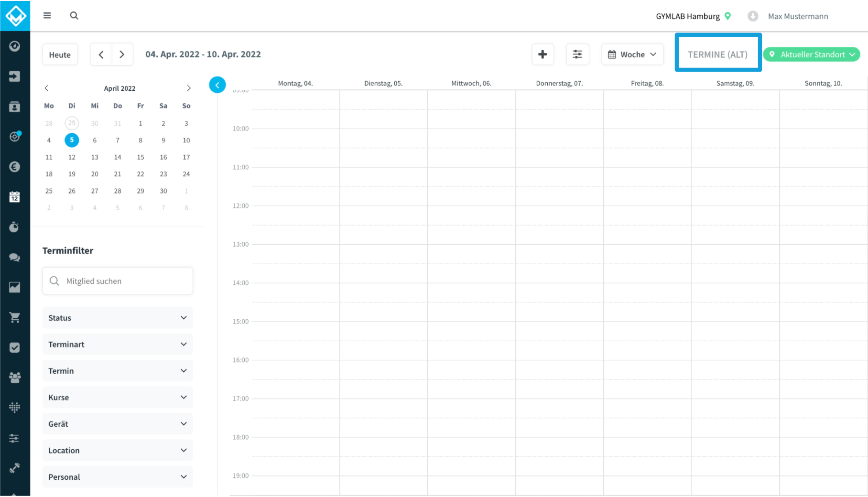868x497 pixels.
Task: Click the Heute button
Action: pos(60,54)
